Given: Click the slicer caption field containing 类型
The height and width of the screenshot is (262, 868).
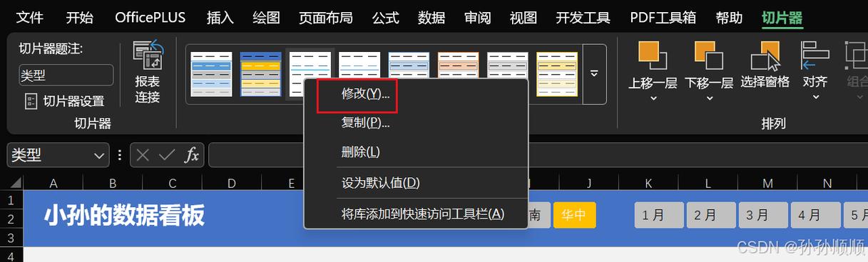Looking at the screenshot, I should pyautogui.click(x=66, y=75).
